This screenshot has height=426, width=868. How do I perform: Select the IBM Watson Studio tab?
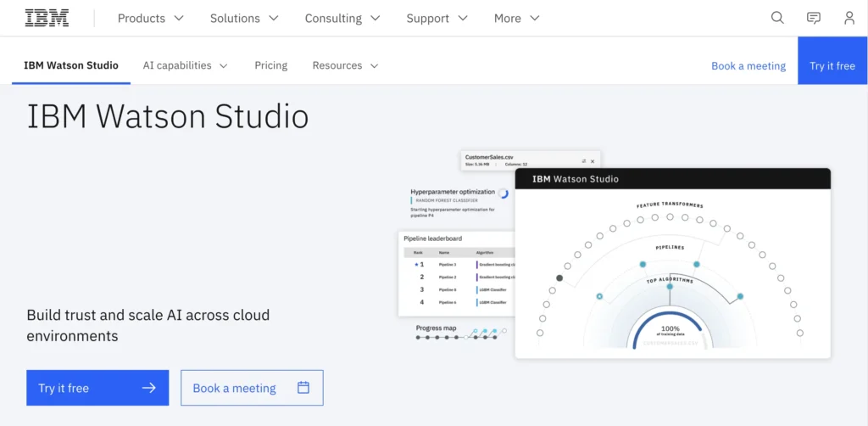click(x=71, y=65)
